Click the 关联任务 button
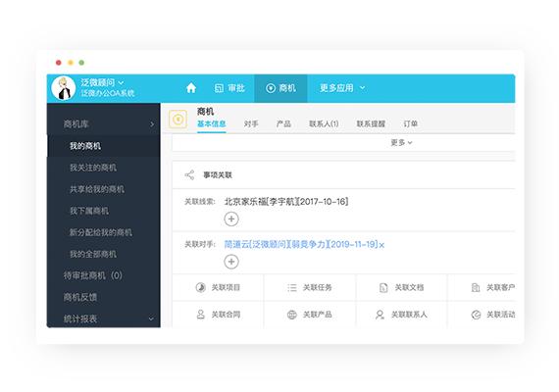Image resolution: width=559 pixels, height=392 pixels. click(310, 287)
